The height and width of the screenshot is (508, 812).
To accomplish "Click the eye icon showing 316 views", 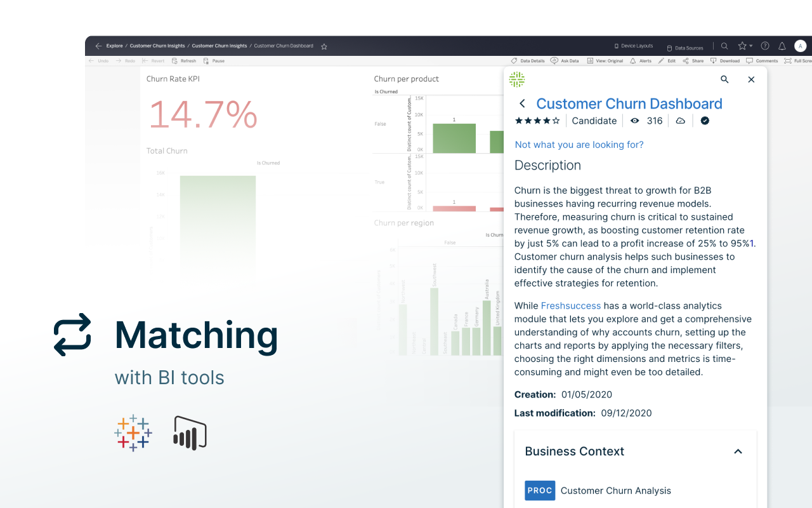I will point(634,121).
